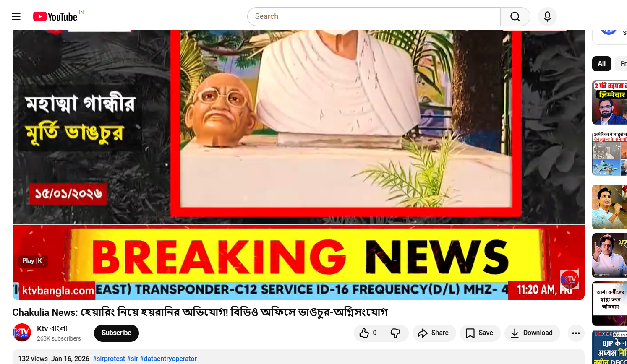The height and width of the screenshot is (364, 627).
Task: Dislike the video with thumbs down
Action: [x=395, y=333]
